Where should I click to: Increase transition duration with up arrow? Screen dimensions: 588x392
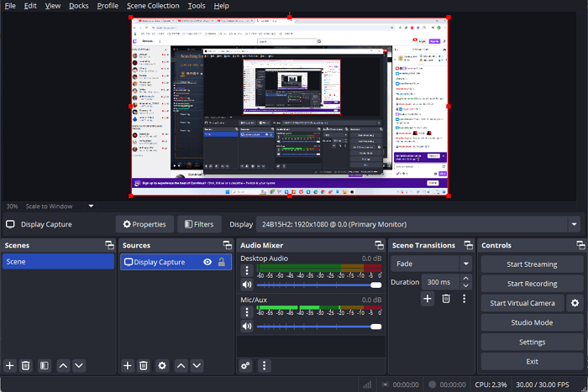[465, 278]
